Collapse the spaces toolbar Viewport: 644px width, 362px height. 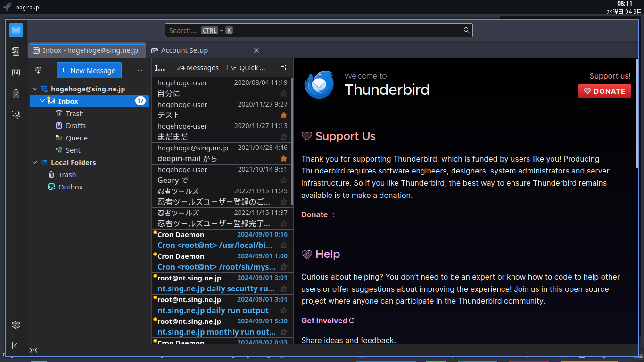tap(16, 346)
